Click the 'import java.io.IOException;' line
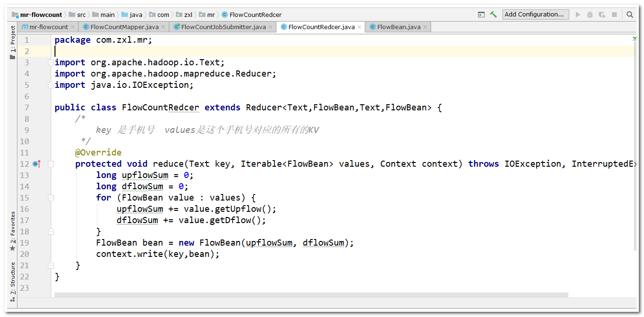 coord(124,85)
